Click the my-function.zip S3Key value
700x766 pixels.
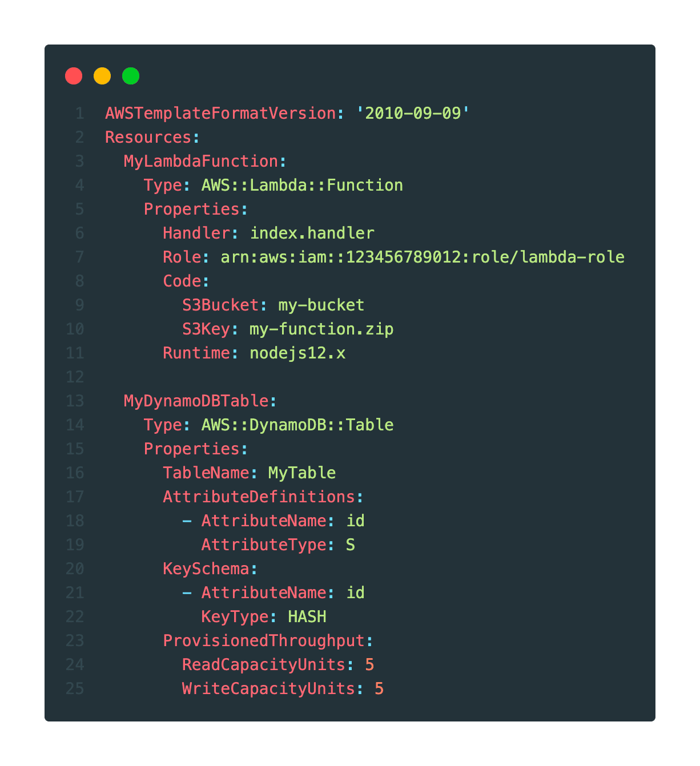[x=321, y=329]
